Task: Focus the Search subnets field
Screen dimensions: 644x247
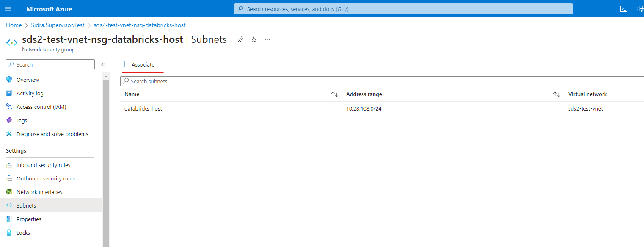Action: click(381, 81)
